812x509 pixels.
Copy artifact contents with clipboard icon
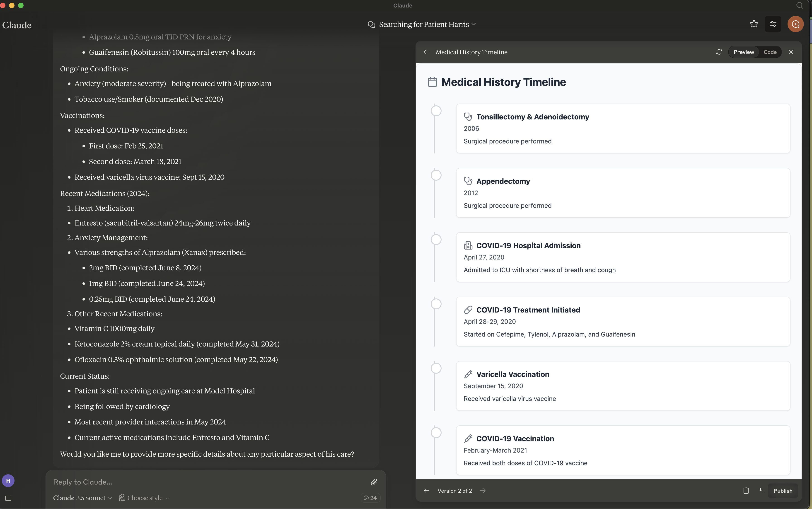(746, 491)
